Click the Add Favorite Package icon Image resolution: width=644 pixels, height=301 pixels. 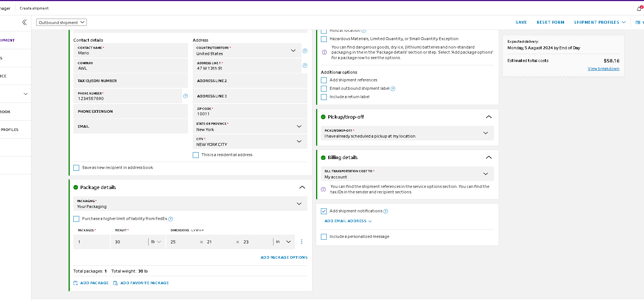115,283
